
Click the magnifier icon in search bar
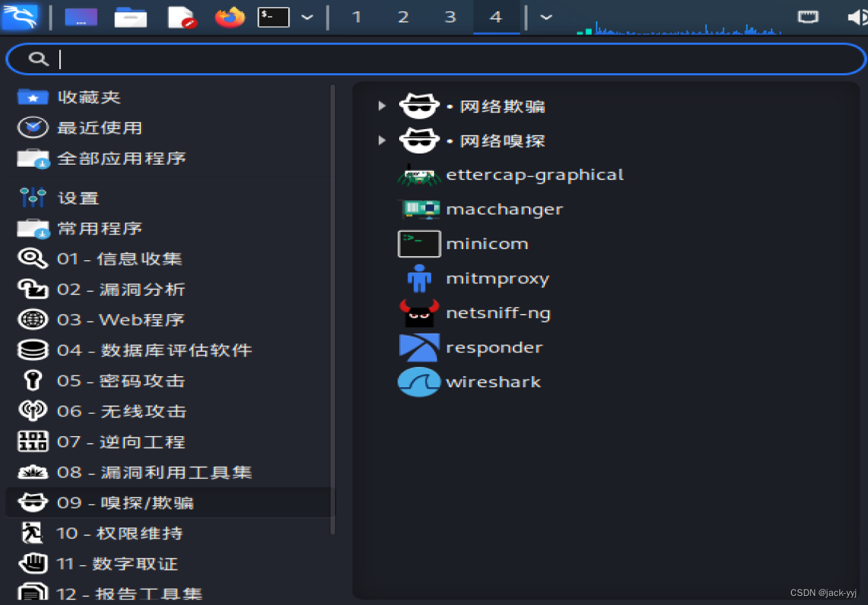[38, 59]
